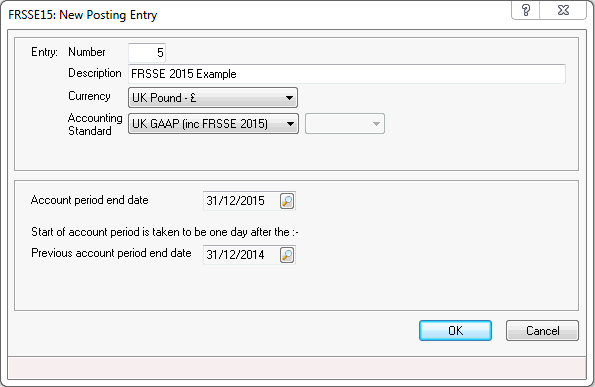
Task: Click the Description label
Action: (94, 73)
